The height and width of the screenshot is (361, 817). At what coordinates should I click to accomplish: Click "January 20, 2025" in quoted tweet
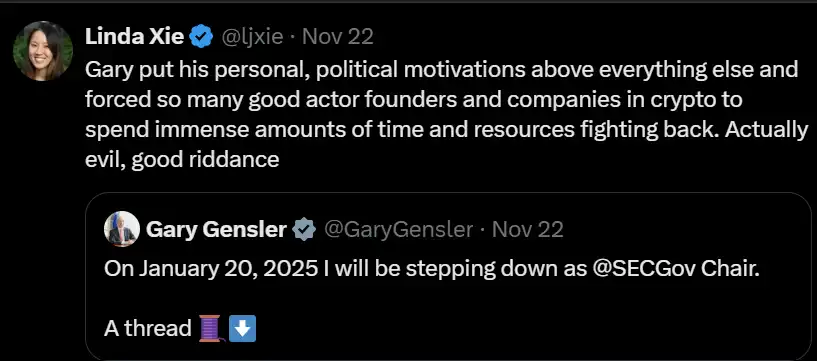211,269
